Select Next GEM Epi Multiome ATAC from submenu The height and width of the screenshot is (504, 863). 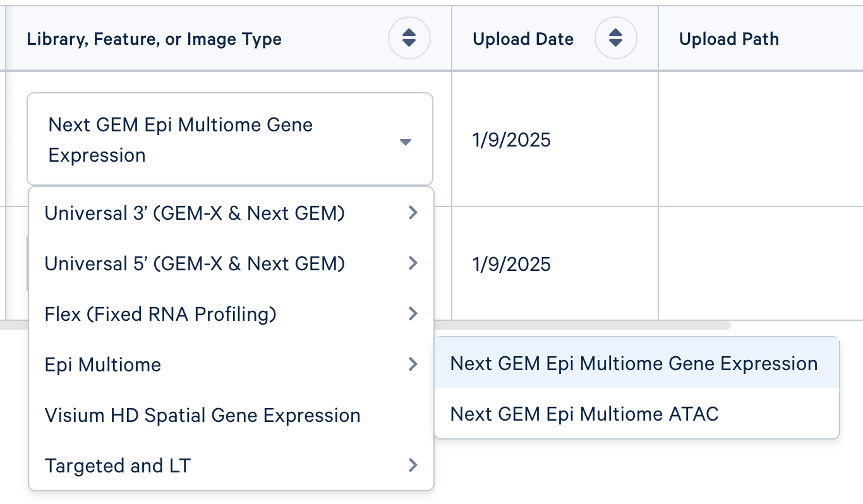[584, 414]
